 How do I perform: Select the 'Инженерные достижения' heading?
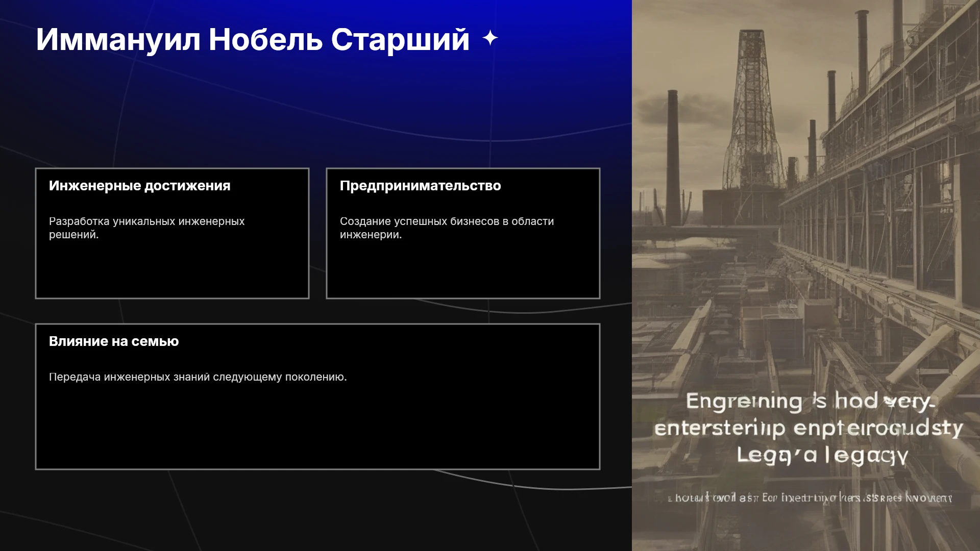(x=139, y=186)
